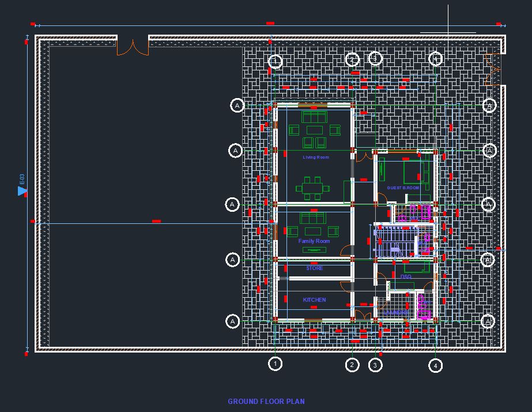Select grid bubble 4 at the bottom

(435, 364)
